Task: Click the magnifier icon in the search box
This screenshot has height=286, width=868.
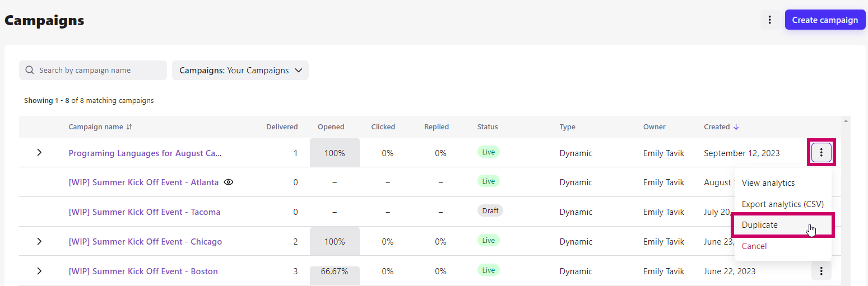Action: pyautogui.click(x=30, y=71)
